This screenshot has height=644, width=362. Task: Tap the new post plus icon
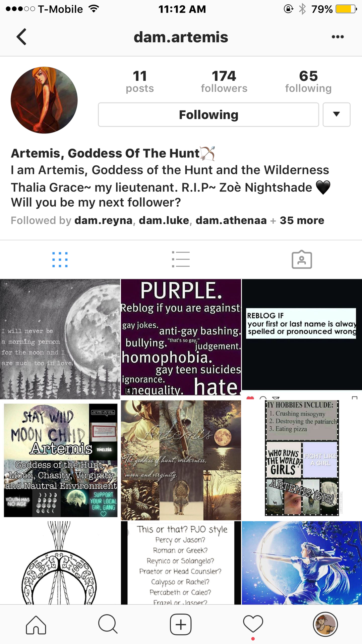(x=181, y=625)
